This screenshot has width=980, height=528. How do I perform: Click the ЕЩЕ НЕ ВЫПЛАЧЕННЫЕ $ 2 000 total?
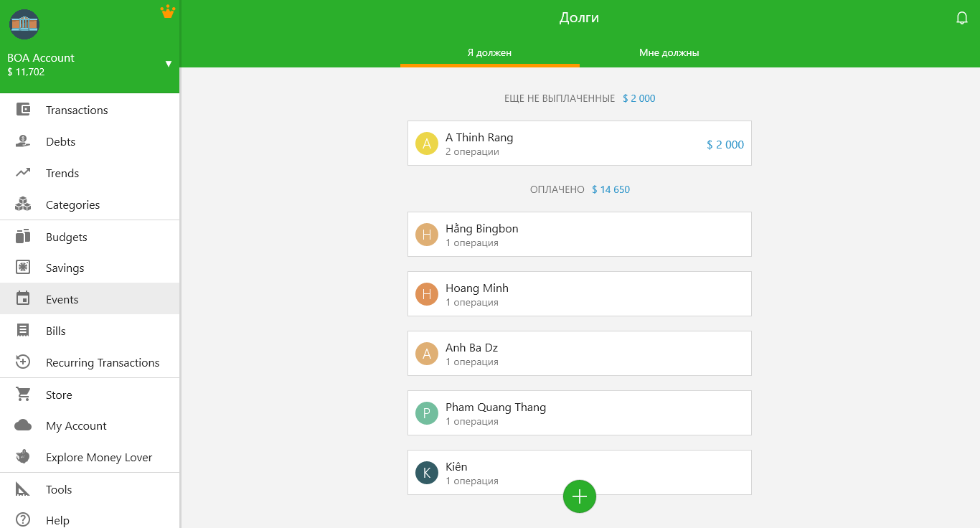pos(580,98)
